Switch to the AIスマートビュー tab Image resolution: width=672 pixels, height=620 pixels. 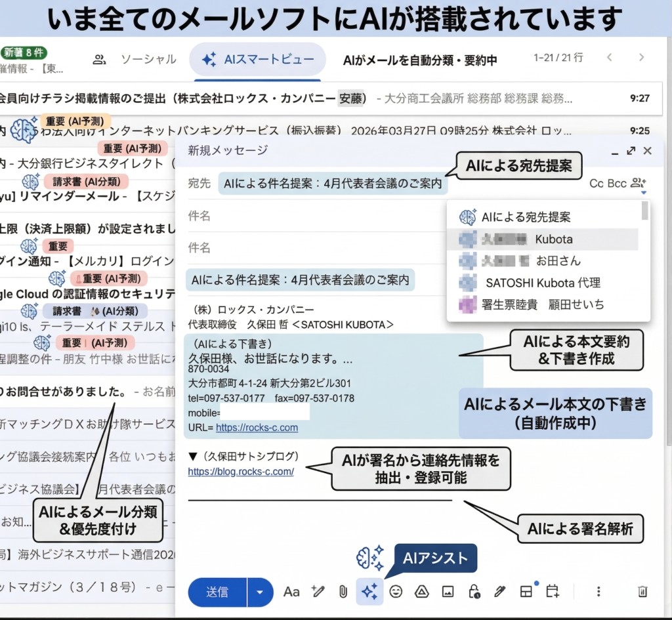(257, 60)
